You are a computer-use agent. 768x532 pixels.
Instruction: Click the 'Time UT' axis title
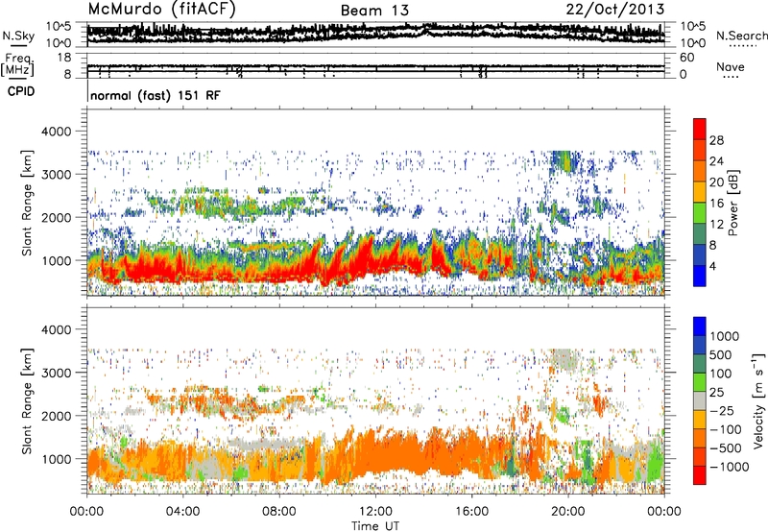[375, 526]
